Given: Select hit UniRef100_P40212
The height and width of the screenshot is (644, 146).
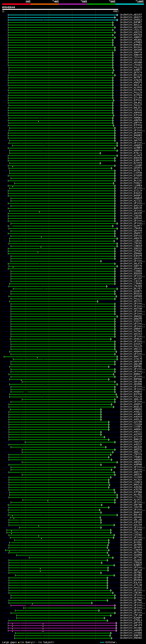Looking at the screenshot, I should (131, 588).
